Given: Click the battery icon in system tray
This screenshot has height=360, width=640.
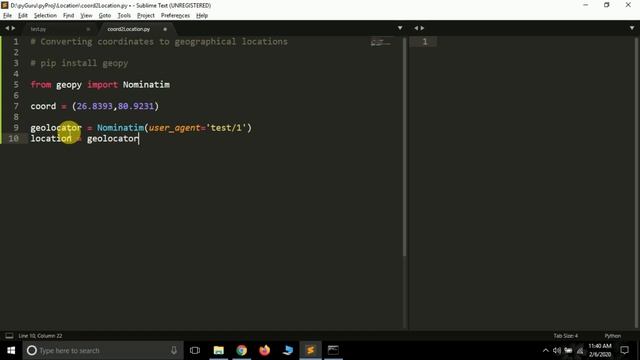Looking at the screenshot, I should (x=568, y=350).
